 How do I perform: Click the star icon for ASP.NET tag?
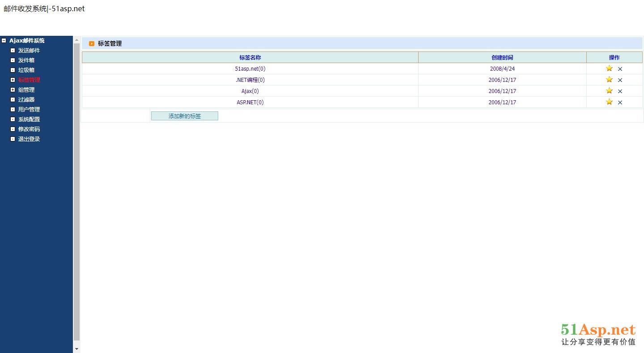(x=609, y=102)
